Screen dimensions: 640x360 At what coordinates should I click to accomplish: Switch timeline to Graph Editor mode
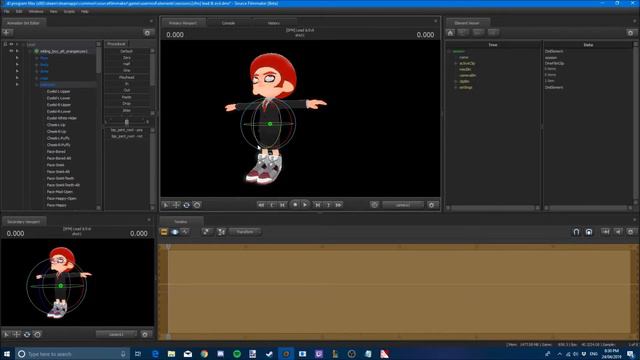click(185, 232)
